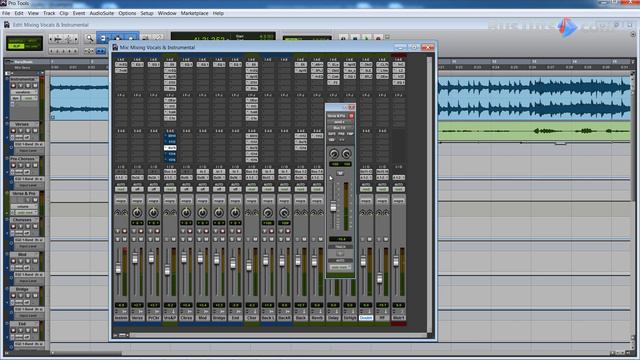Click the right pan knob in send window
Viewport: 640px width, 360px height.
(347, 154)
